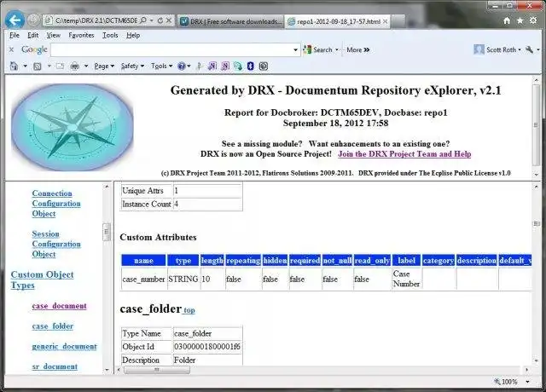The width and height of the screenshot is (546, 392).
Task: Expand Google Search button options arrow
Action: point(337,50)
